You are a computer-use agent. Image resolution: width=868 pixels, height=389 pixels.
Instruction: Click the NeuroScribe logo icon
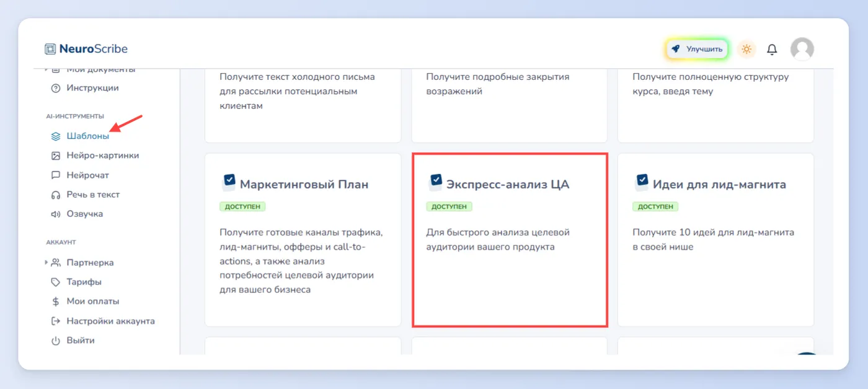click(50, 49)
